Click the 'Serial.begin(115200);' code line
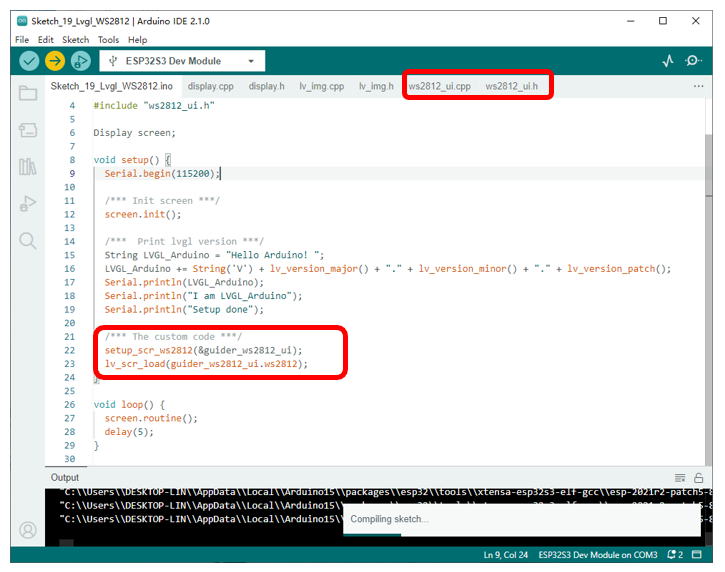 point(162,173)
